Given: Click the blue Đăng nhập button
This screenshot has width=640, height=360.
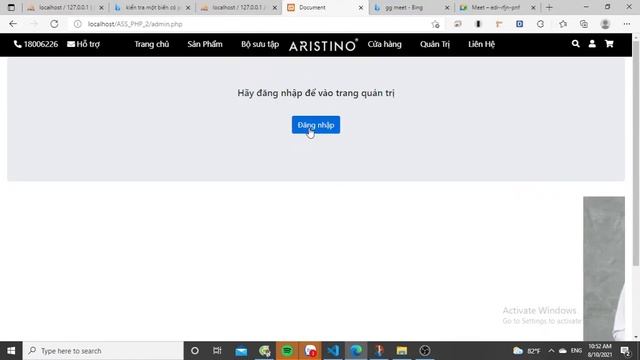Looking at the screenshot, I should click(x=316, y=125).
